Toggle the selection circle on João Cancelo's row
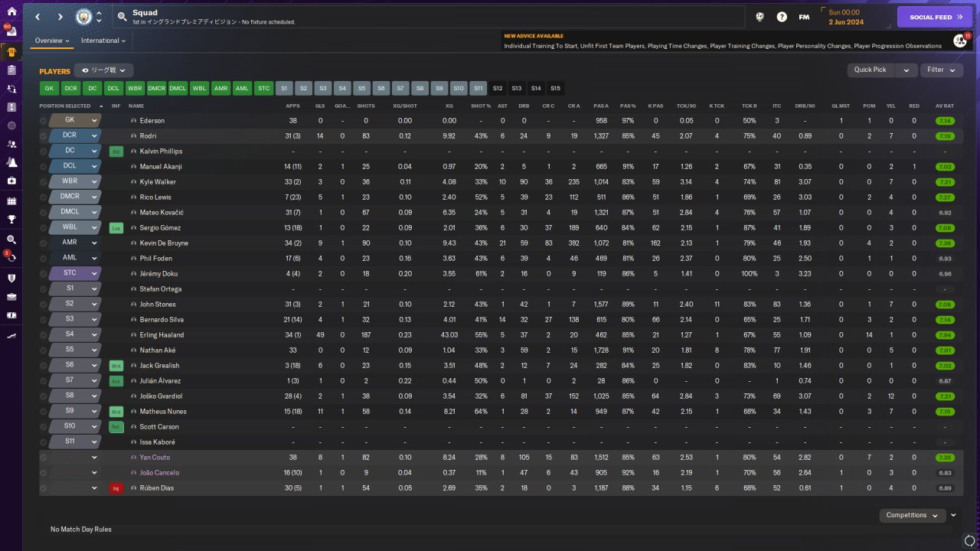980x551 pixels. click(44, 473)
